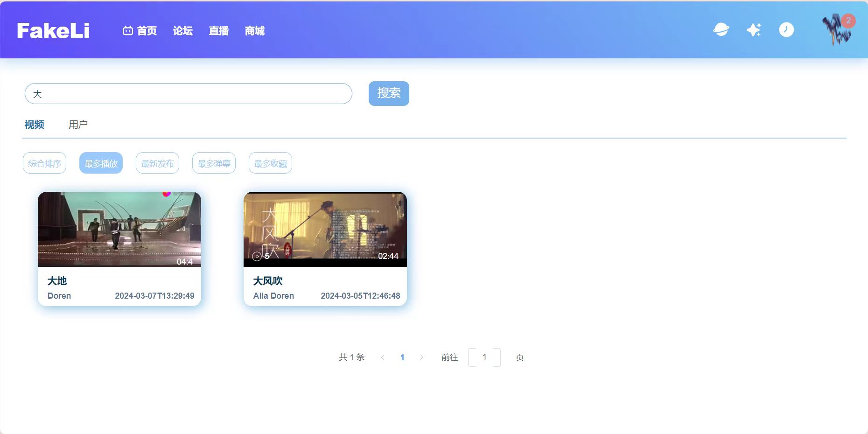Click the 大地 video title
Screen dimensions: 868x434
pos(57,281)
